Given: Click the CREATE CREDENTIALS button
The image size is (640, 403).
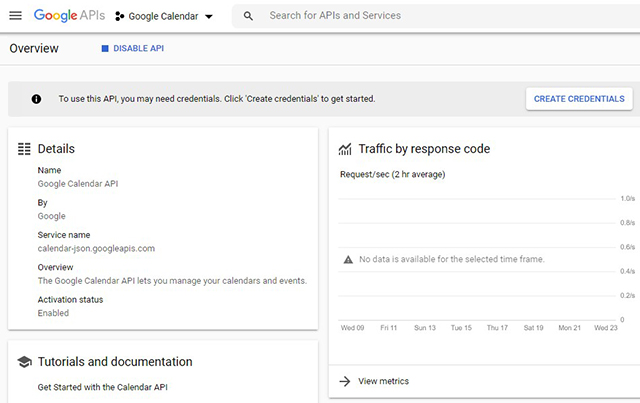Looking at the screenshot, I should 579,99.
